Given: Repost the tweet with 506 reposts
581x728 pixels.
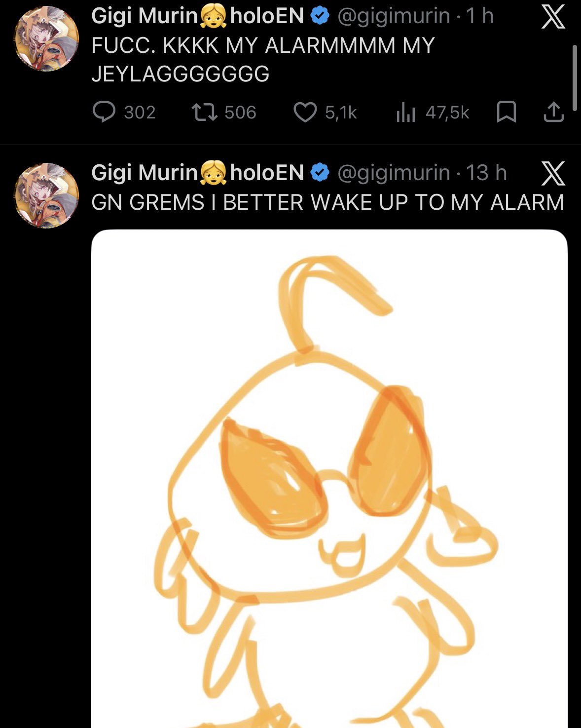Looking at the screenshot, I should click(x=205, y=112).
